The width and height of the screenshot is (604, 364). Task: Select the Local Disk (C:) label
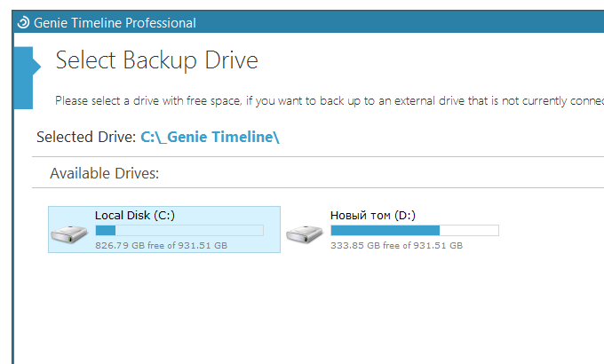tap(134, 215)
